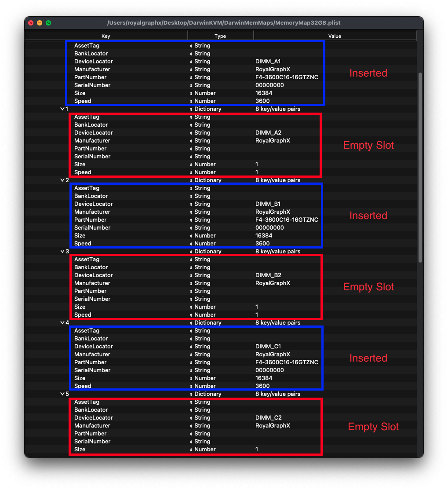Collapse dictionary item 2
Image resolution: width=448 pixels, height=490 pixels.
(62, 180)
